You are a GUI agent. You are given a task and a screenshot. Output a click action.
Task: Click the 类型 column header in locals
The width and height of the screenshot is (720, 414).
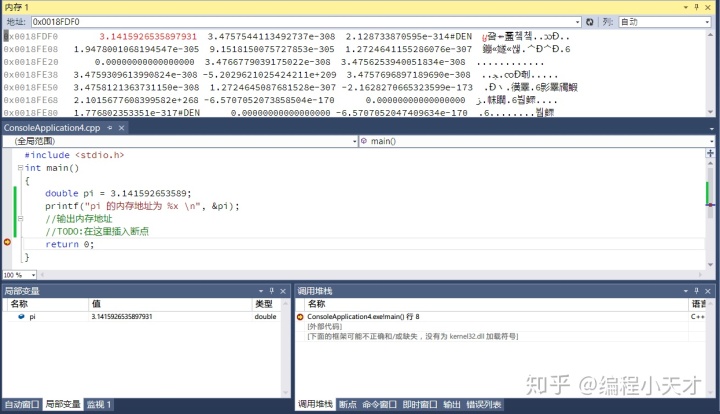coord(266,304)
